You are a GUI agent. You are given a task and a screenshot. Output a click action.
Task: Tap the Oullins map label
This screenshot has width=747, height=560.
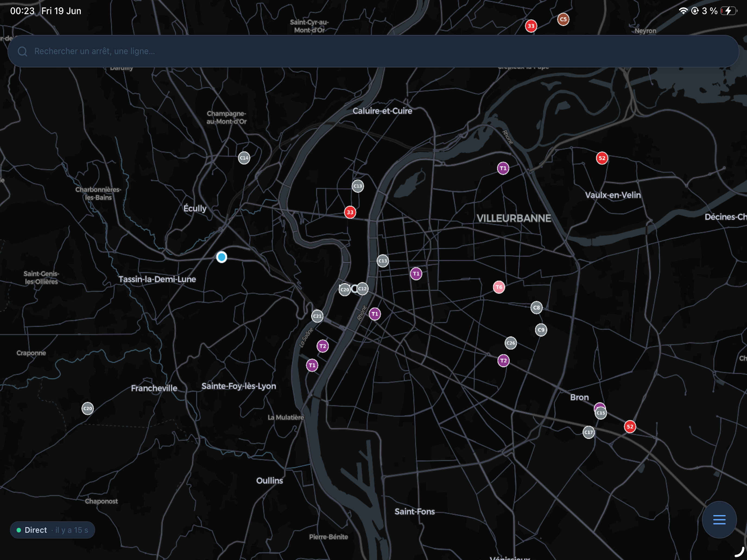click(x=270, y=480)
